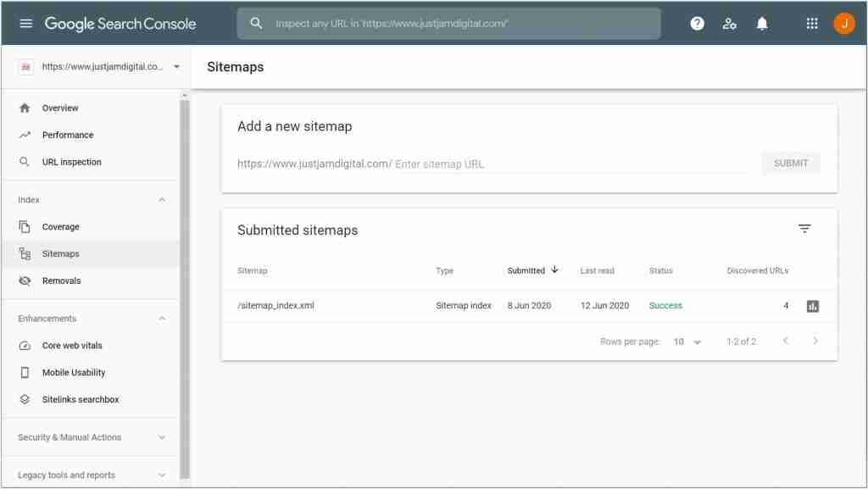Expand Security & Manual Actions section
868x489 pixels.
click(162, 437)
